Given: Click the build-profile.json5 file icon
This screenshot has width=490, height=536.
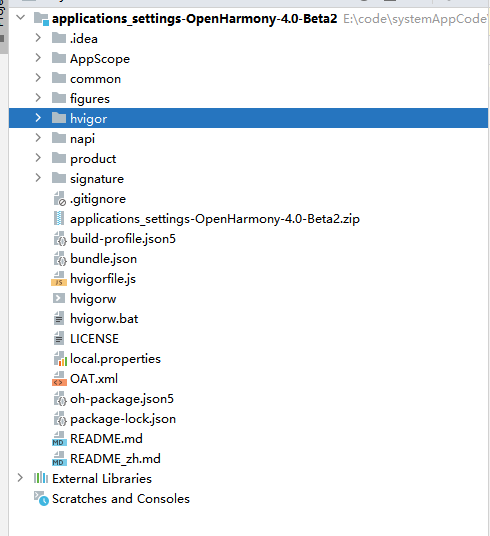Looking at the screenshot, I should click(x=59, y=239).
